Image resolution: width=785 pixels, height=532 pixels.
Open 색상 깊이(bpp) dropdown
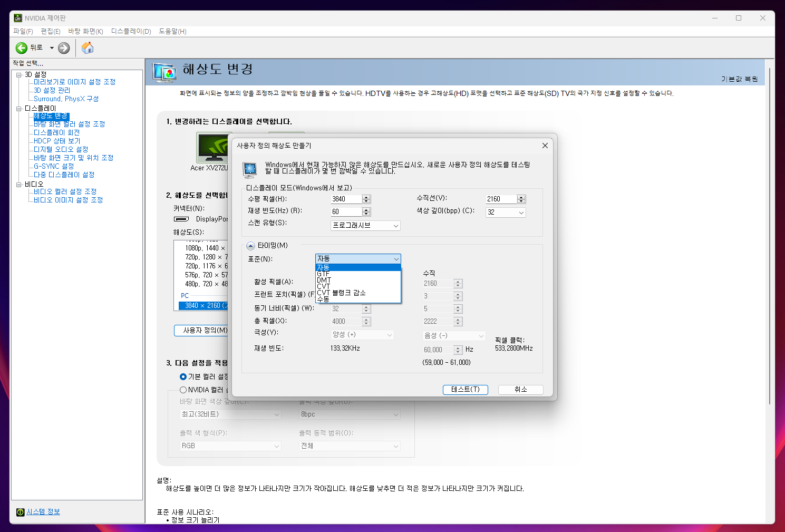(506, 212)
